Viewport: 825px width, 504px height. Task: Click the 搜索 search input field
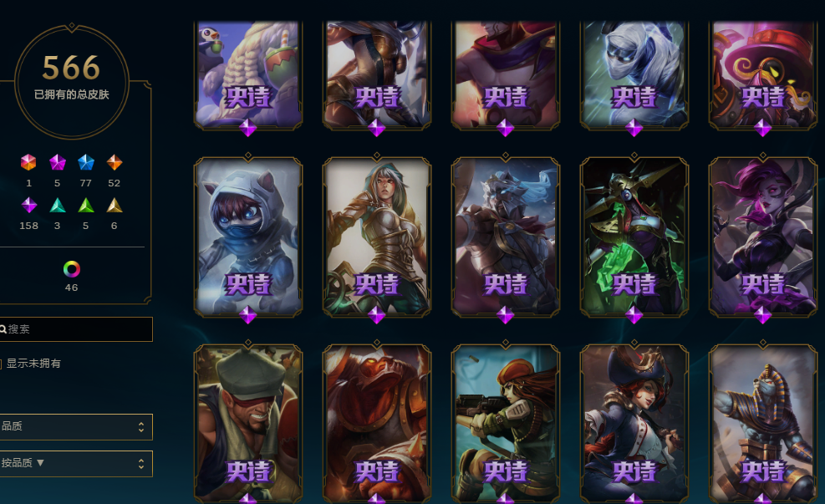tap(76, 329)
